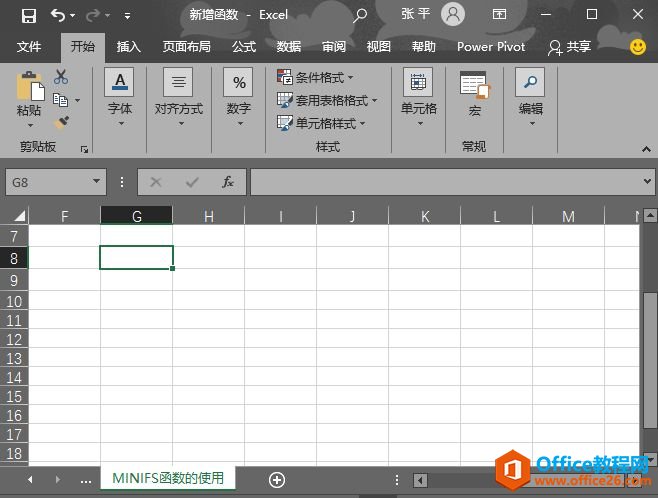658x498 pixels.
Task: Click the Save icon in title bar
Action: click(x=29, y=16)
